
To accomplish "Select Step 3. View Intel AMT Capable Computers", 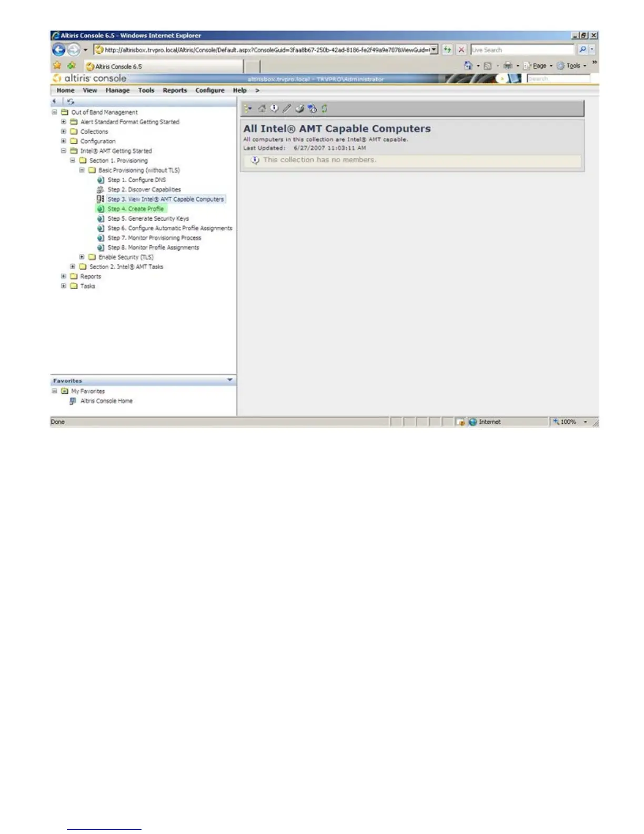I will coord(166,199).
